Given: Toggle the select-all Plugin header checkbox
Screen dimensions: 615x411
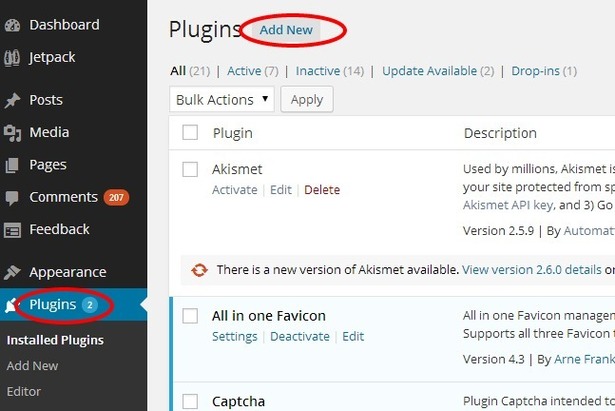Looking at the screenshot, I should tap(190, 133).
